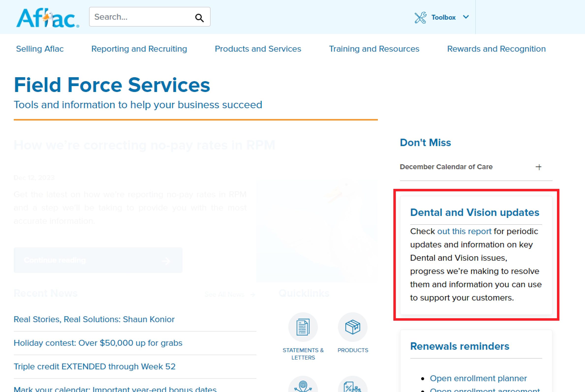Expand December Calendar of Care plus
585x392 pixels.
(x=539, y=167)
